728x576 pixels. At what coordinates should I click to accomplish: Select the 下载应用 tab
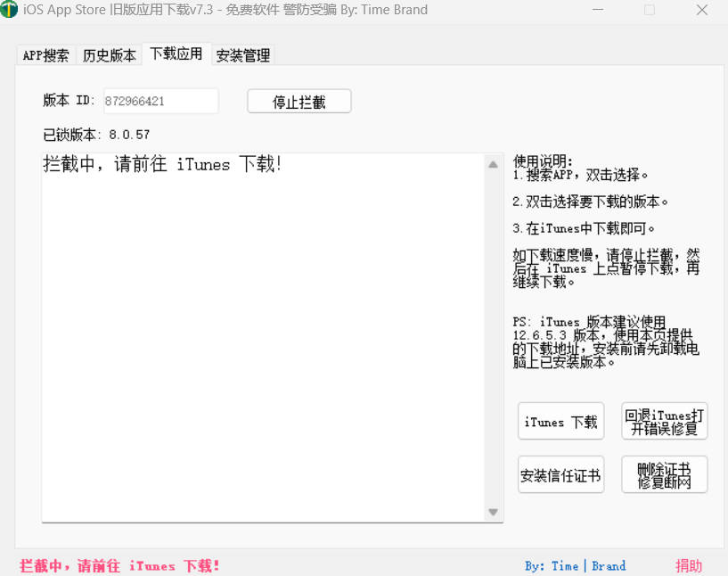coord(176,53)
